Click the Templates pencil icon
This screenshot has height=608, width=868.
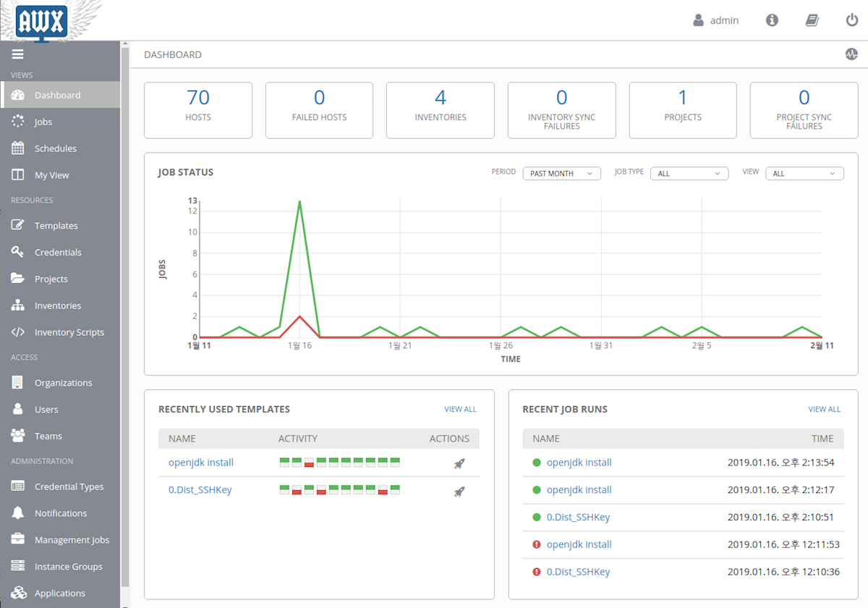tap(19, 225)
